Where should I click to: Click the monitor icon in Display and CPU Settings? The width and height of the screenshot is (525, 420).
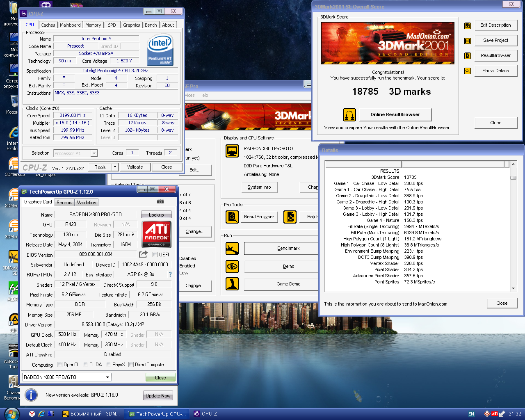point(232,151)
